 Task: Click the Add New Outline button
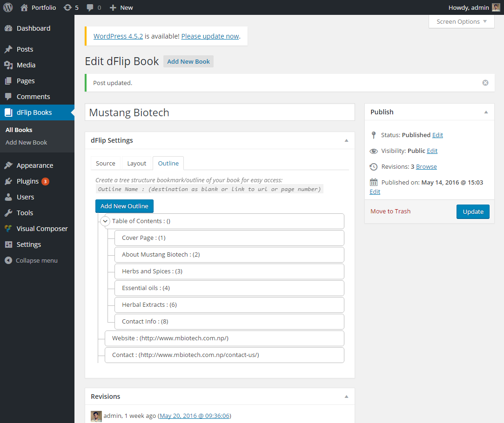(x=124, y=206)
